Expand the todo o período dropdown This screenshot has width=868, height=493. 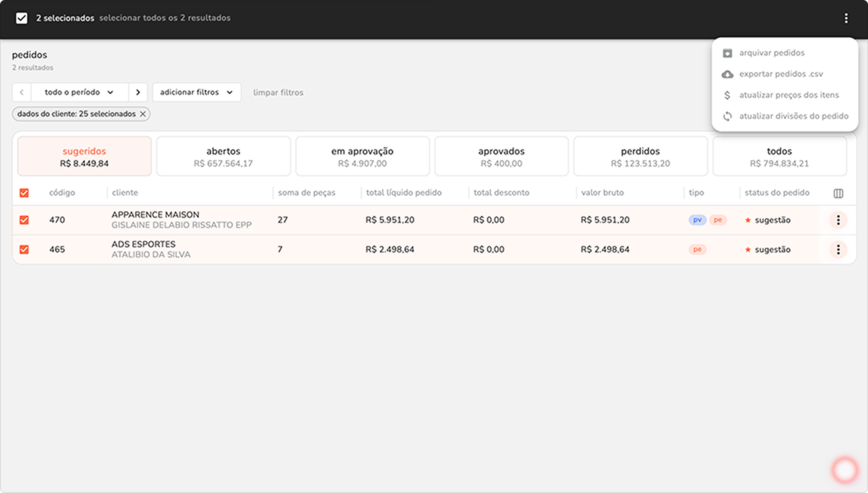(79, 92)
